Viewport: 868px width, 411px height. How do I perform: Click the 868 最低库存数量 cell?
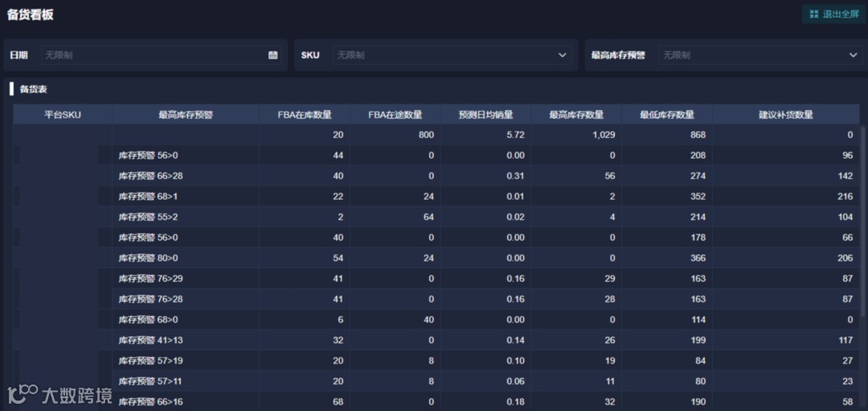(x=666, y=134)
